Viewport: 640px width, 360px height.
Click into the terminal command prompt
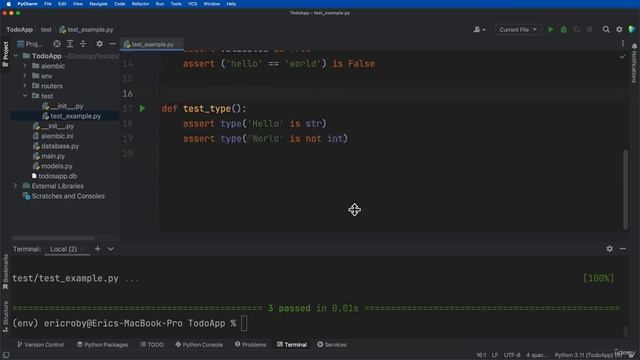click(244, 323)
